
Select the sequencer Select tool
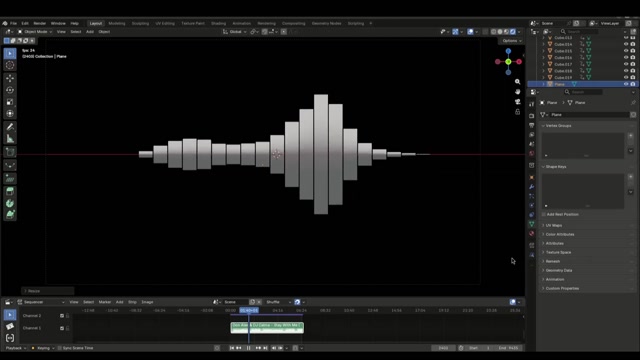pos(10,315)
